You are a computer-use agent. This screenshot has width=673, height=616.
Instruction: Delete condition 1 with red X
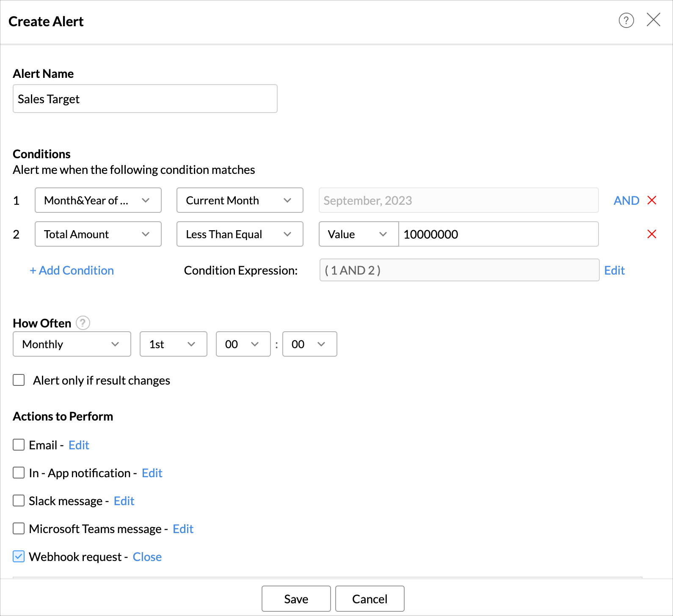(x=652, y=200)
